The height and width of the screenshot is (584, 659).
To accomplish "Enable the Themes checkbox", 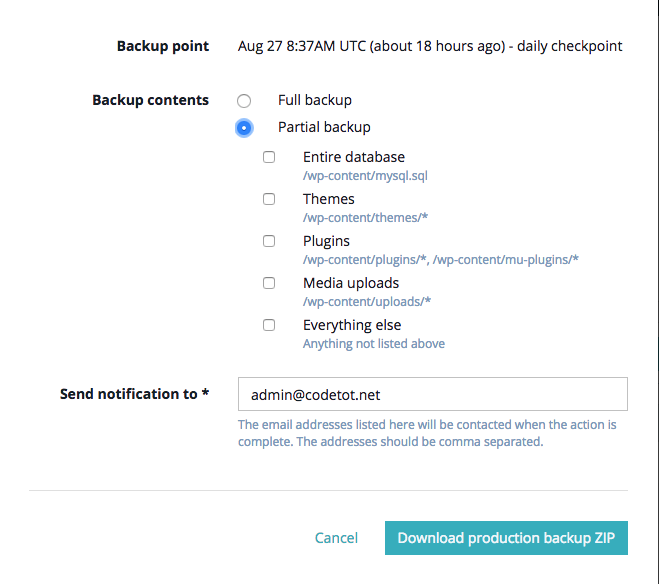I will click(x=269, y=199).
